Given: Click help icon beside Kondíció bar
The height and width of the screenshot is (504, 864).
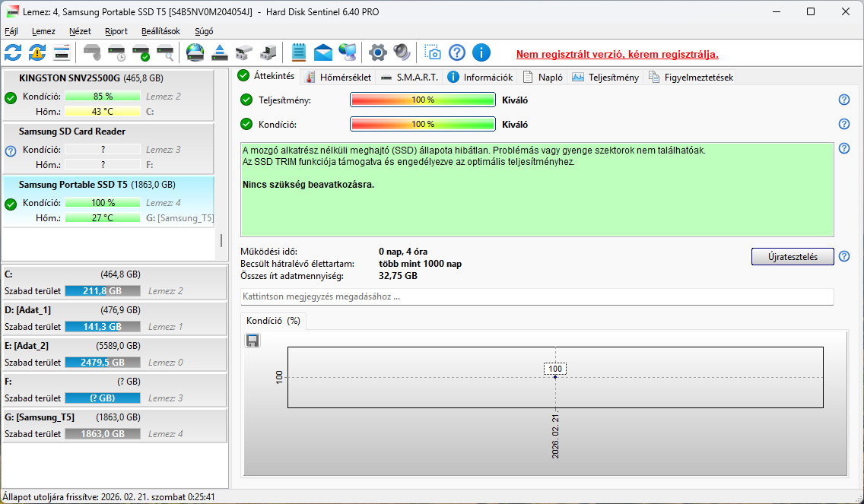Looking at the screenshot, I should pyautogui.click(x=843, y=124).
